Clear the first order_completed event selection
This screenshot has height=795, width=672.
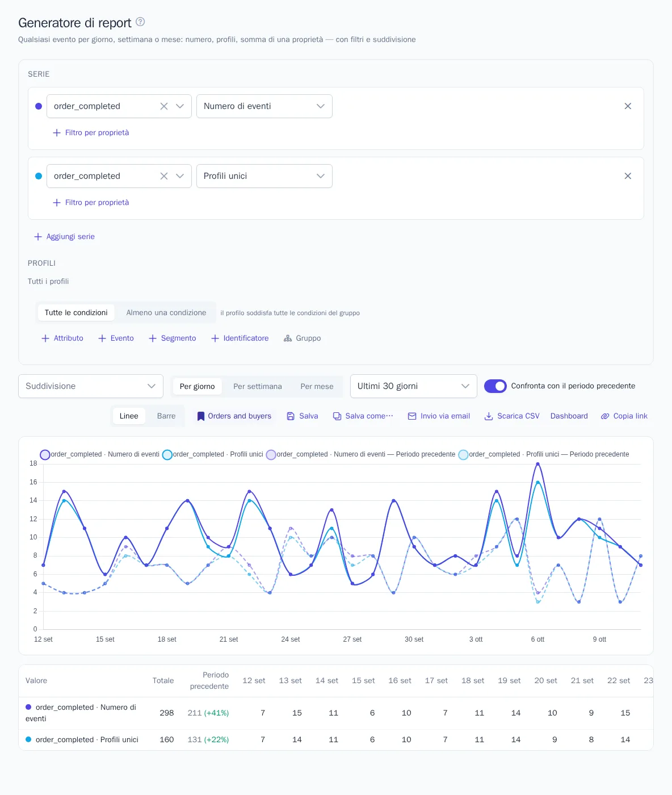click(164, 106)
